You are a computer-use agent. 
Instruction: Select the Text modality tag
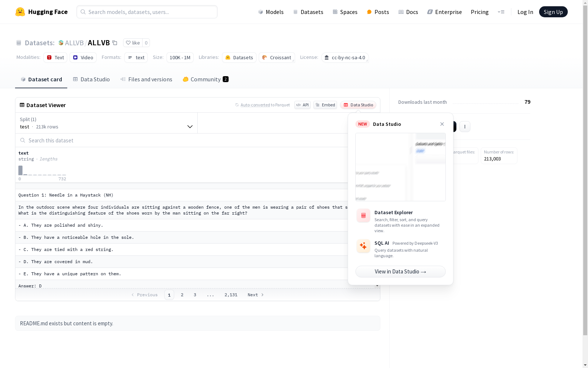coord(55,57)
